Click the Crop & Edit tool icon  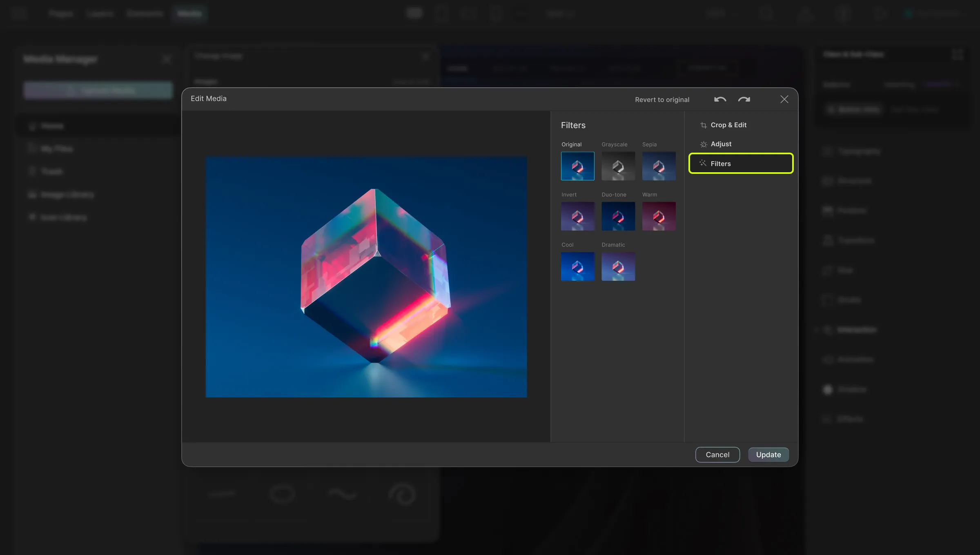tap(704, 125)
